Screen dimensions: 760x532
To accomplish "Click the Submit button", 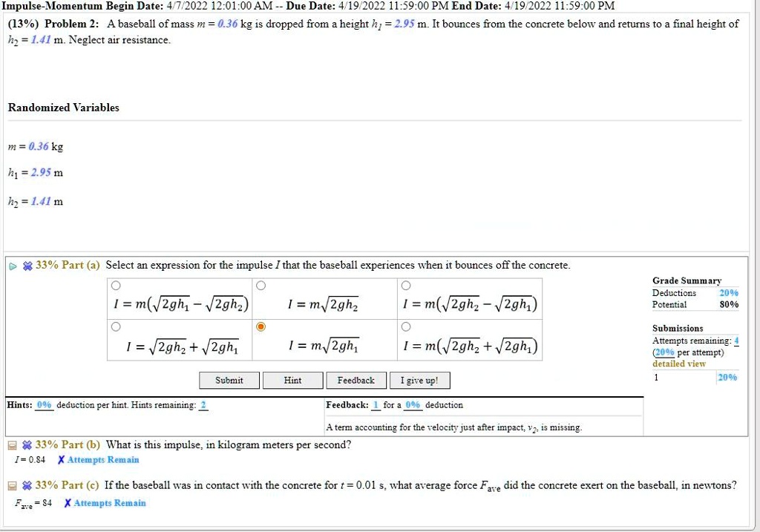I will (x=229, y=380).
